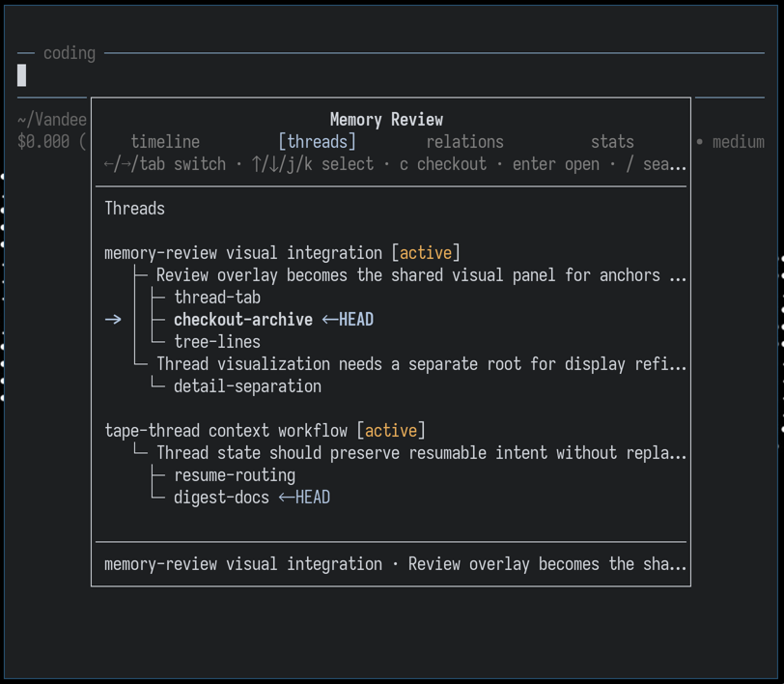The width and height of the screenshot is (784, 684).
Task: Click the active badge on memory-review visual integration
Action: click(426, 253)
